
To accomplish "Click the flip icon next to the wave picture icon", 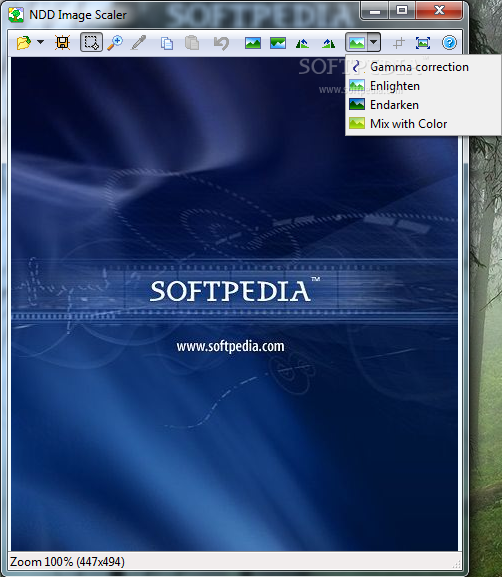I will click(302, 44).
